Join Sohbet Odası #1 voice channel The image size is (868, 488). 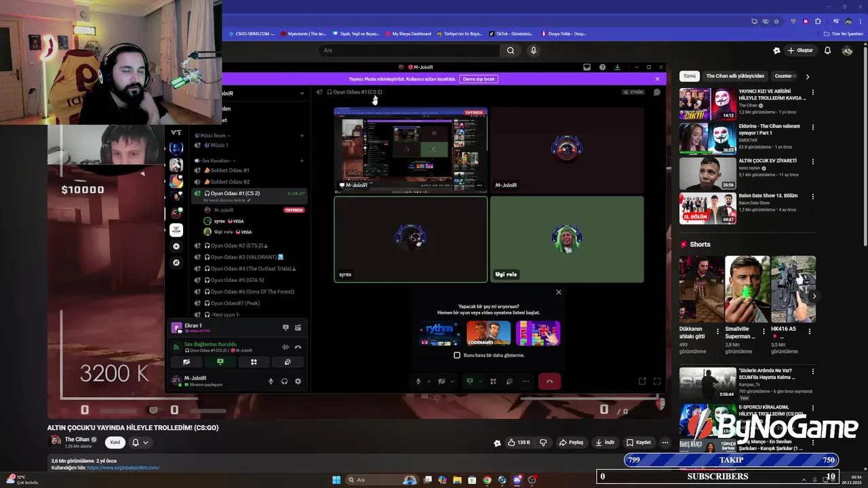pyautogui.click(x=248, y=170)
